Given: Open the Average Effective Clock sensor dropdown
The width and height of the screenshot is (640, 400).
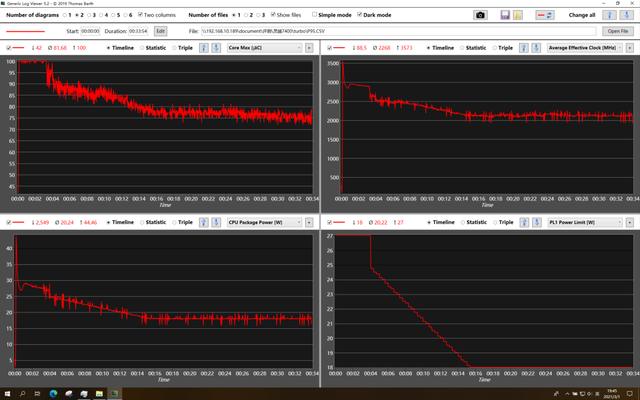Looking at the screenshot, I should pyautogui.click(x=584, y=48).
